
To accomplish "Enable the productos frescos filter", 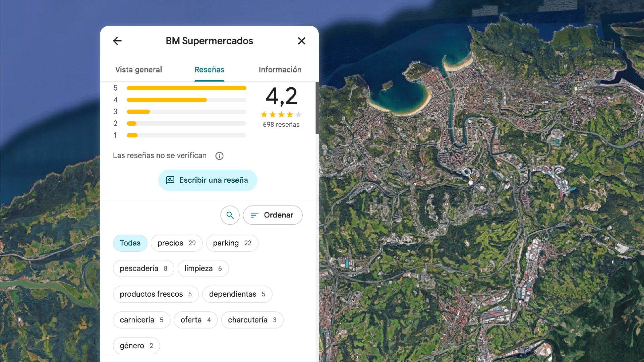I will [156, 294].
